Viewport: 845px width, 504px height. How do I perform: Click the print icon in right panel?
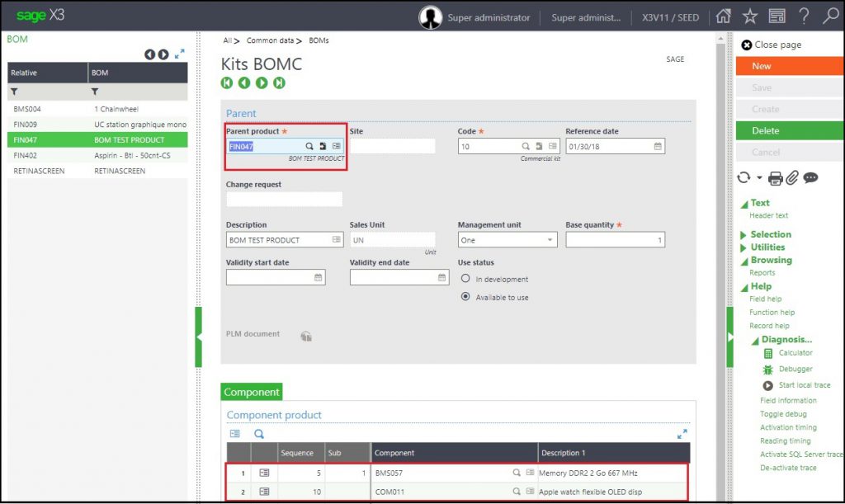(776, 178)
